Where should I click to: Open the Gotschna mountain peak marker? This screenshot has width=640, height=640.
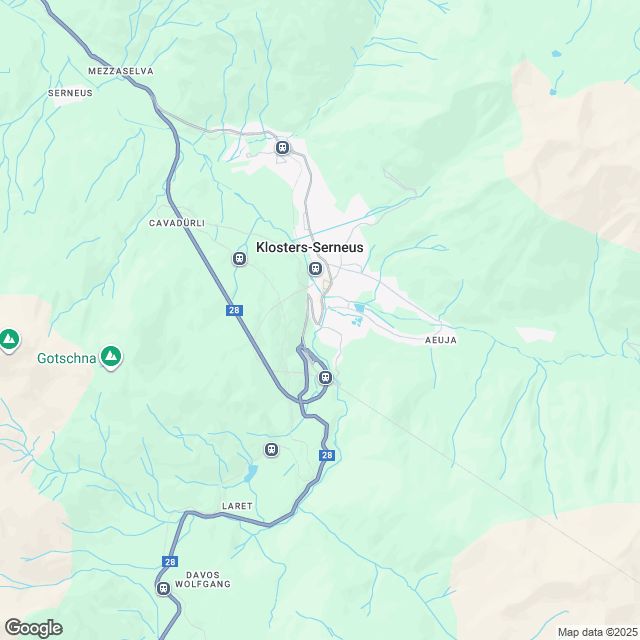111,357
